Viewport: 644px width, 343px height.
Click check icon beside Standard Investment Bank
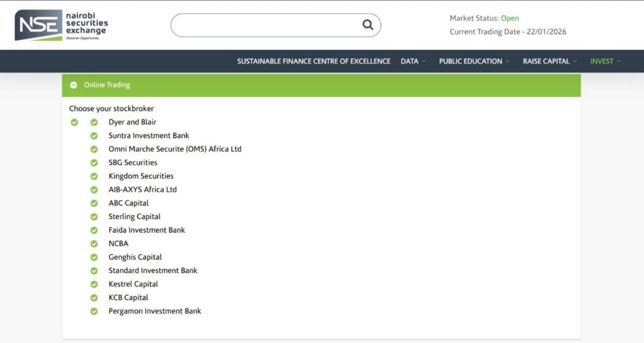click(x=94, y=271)
